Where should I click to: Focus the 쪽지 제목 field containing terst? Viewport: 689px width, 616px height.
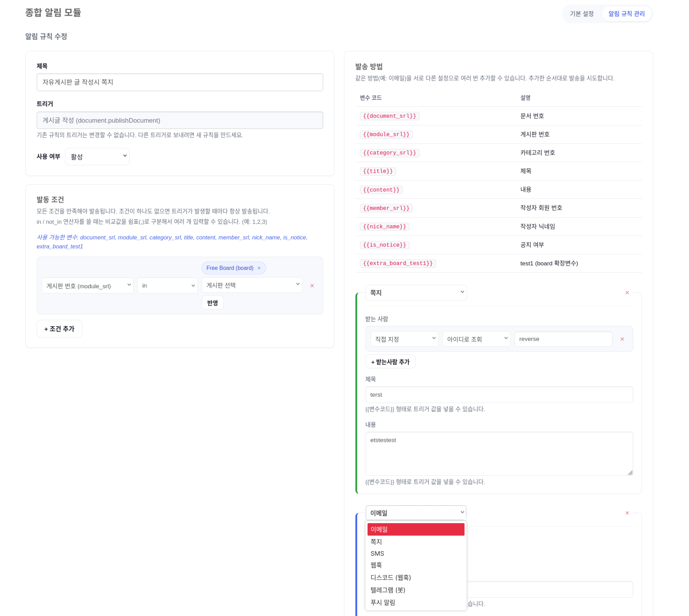tap(499, 395)
